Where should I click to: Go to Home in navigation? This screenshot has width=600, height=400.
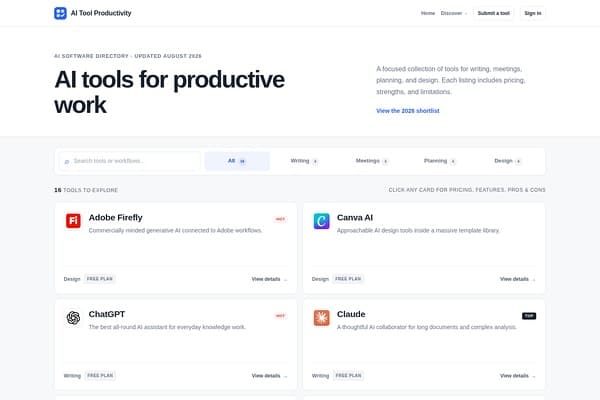tap(428, 13)
